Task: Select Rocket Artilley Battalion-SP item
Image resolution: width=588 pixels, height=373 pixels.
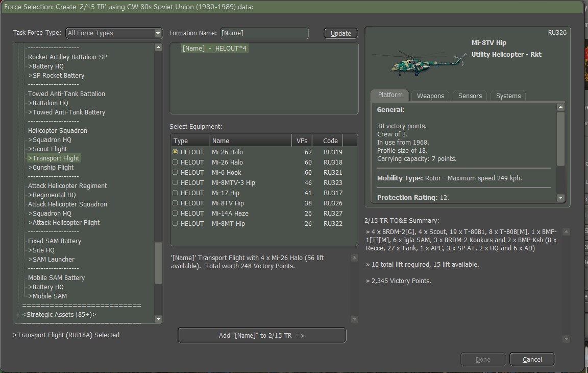Action: [x=67, y=57]
